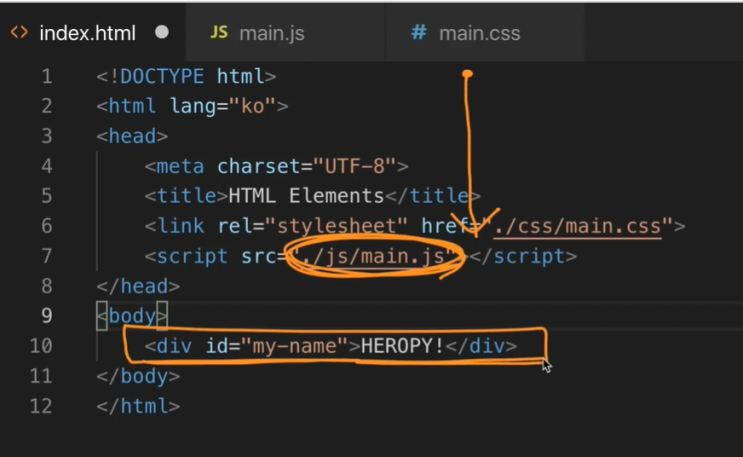Switch to the index.html tab

92,33
